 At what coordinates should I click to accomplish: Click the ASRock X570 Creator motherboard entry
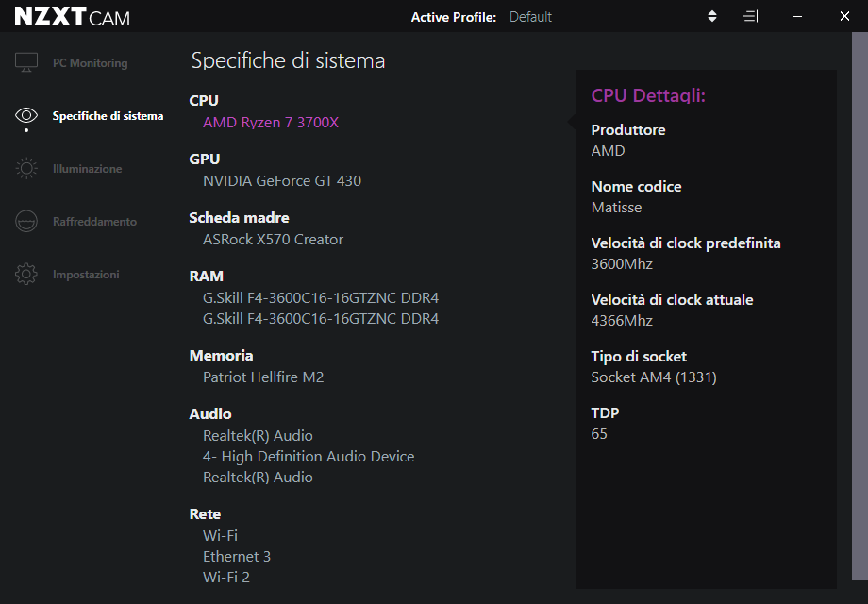(273, 240)
